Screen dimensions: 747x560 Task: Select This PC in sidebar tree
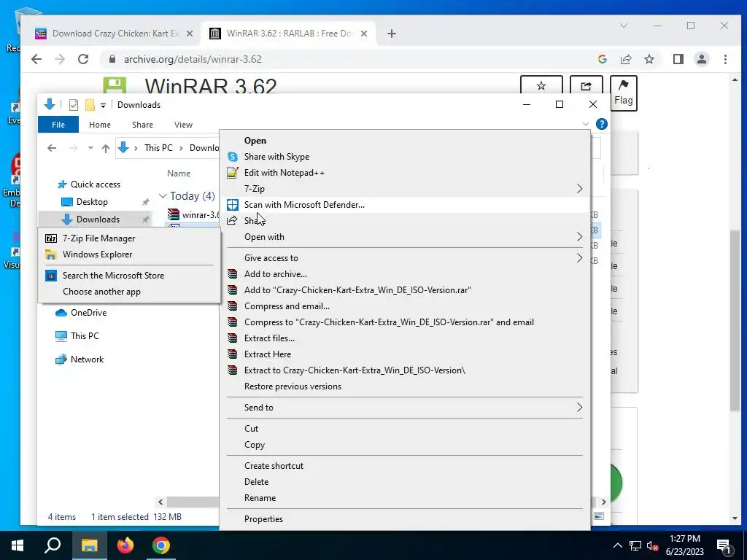pyautogui.click(x=85, y=336)
